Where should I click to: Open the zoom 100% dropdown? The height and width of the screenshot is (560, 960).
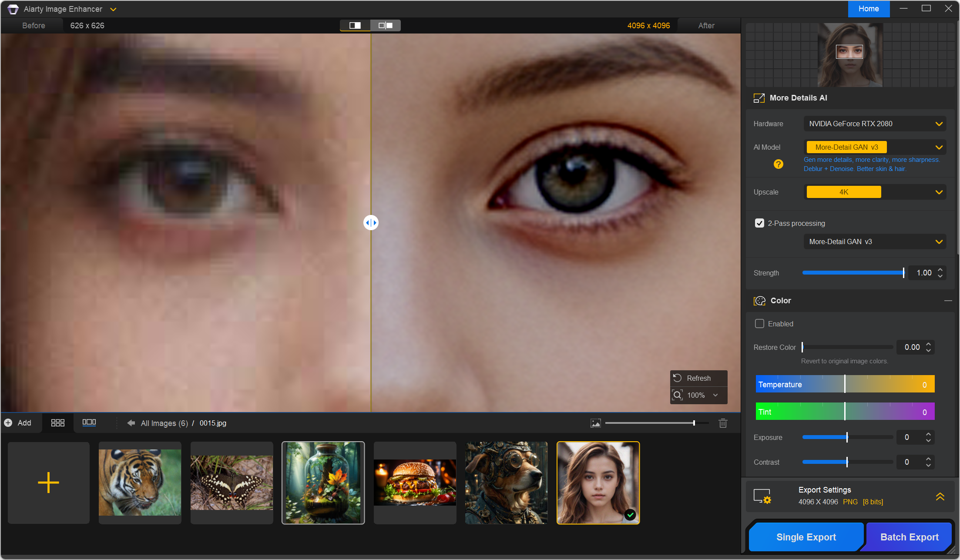715,395
